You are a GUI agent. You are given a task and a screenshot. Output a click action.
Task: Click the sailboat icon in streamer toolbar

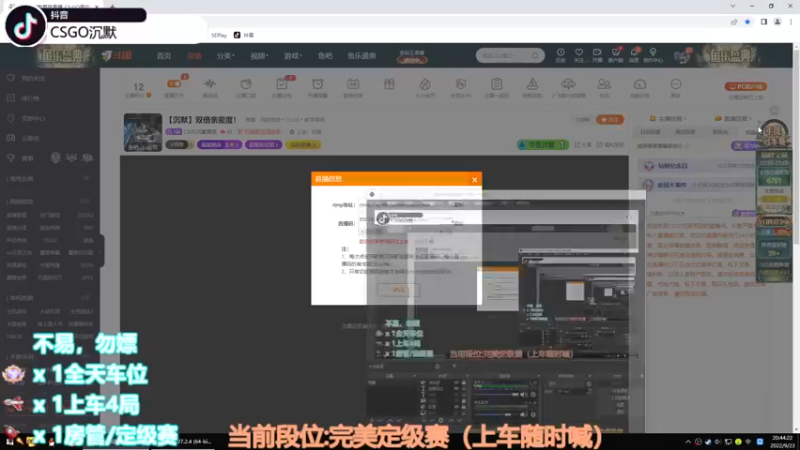click(532, 84)
